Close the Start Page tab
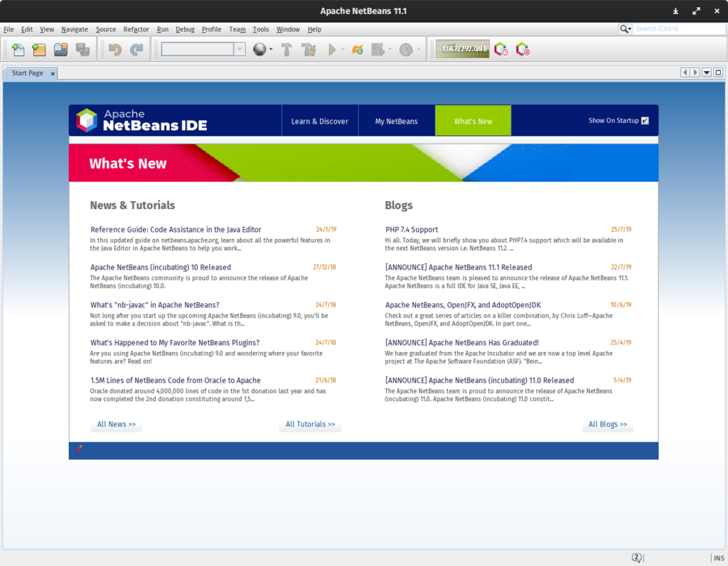The height and width of the screenshot is (566, 728). 53,73
